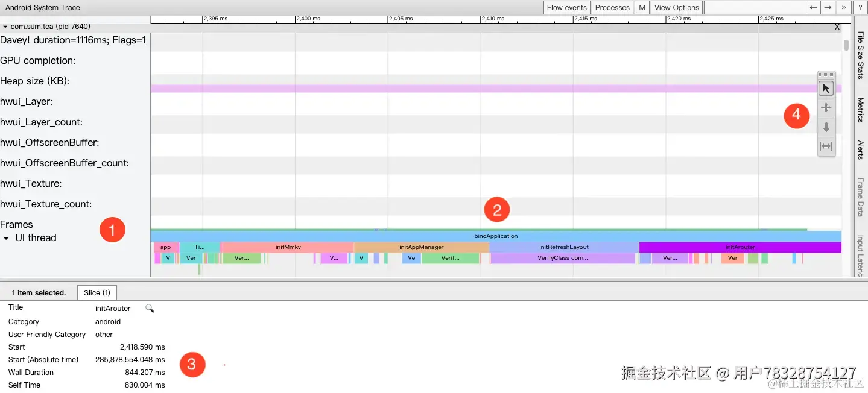
Task: Open the Processes dropdown
Action: [x=612, y=8]
